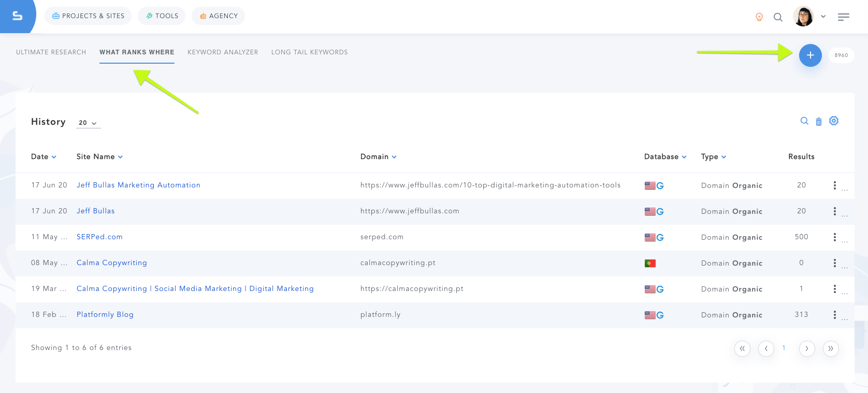Click the 8960 credits badge

pos(842,55)
